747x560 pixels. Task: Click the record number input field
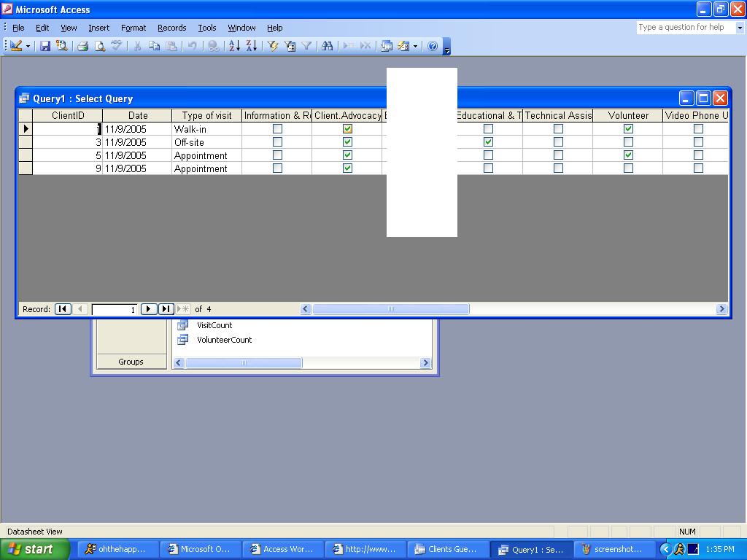point(115,309)
